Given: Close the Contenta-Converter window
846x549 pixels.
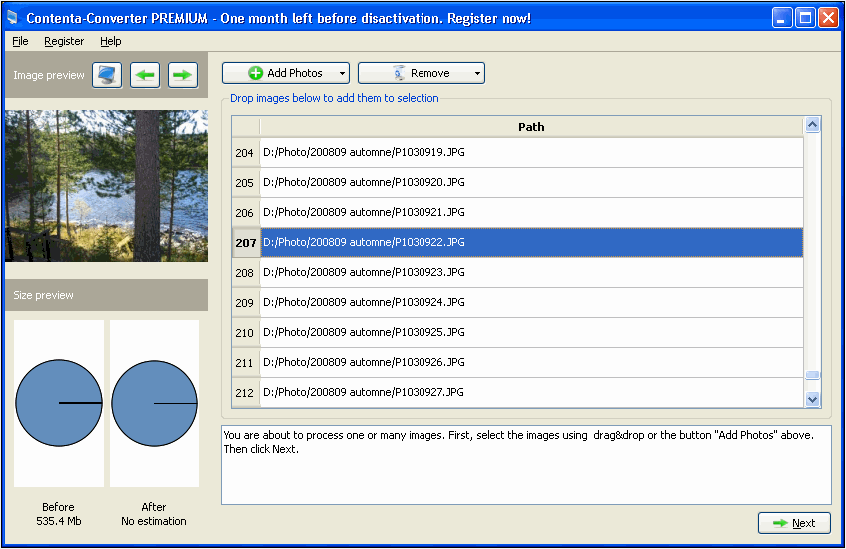Looking at the screenshot, I should pos(828,18).
